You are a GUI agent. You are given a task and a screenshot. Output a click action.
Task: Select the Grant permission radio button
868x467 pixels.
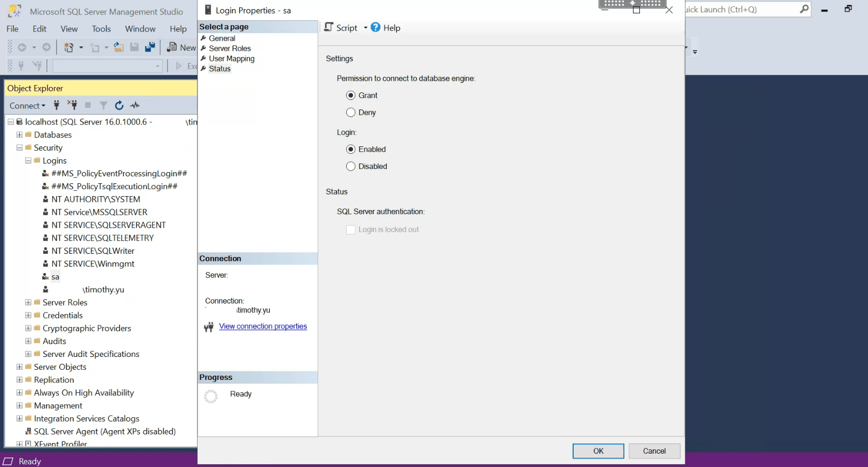[x=350, y=95]
